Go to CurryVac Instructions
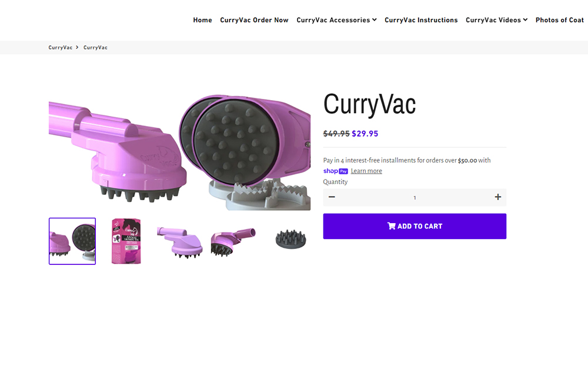The image size is (588, 365). click(421, 20)
